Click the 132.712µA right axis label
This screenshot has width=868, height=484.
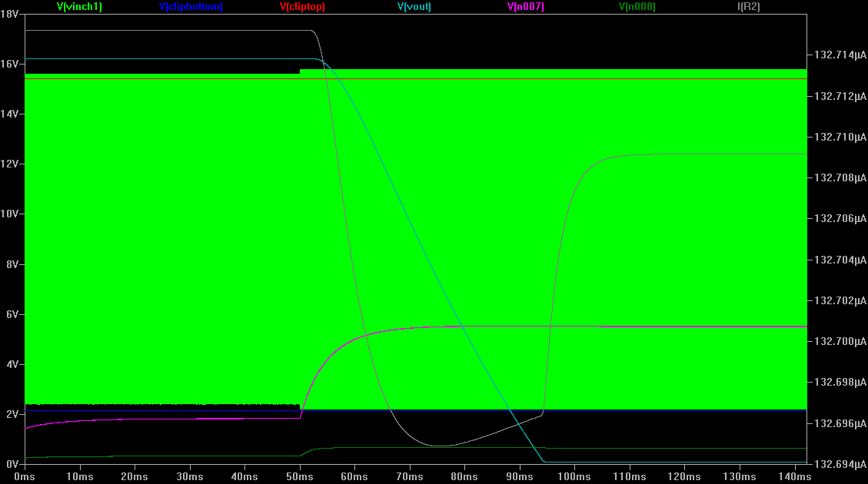(840, 96)
